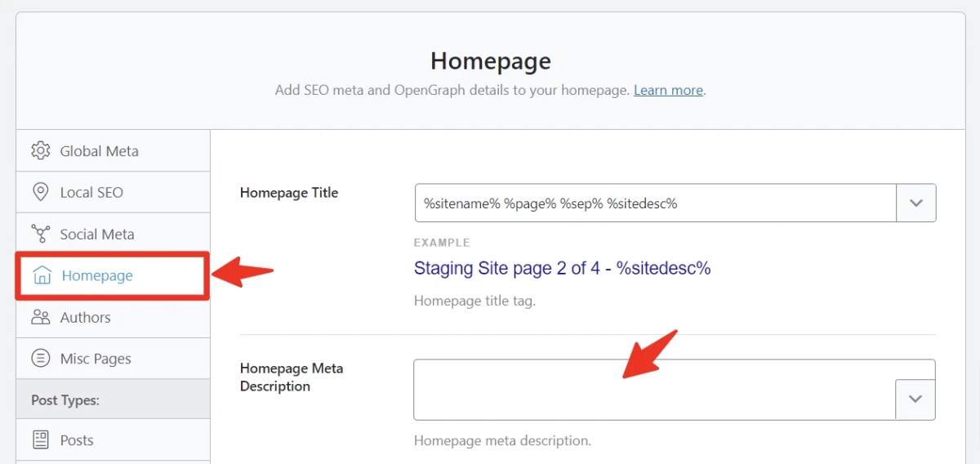Expand the Homepage Meta Description variables dropdown
The width and height of the screenshot is (980, 464).
pos(915,399)
